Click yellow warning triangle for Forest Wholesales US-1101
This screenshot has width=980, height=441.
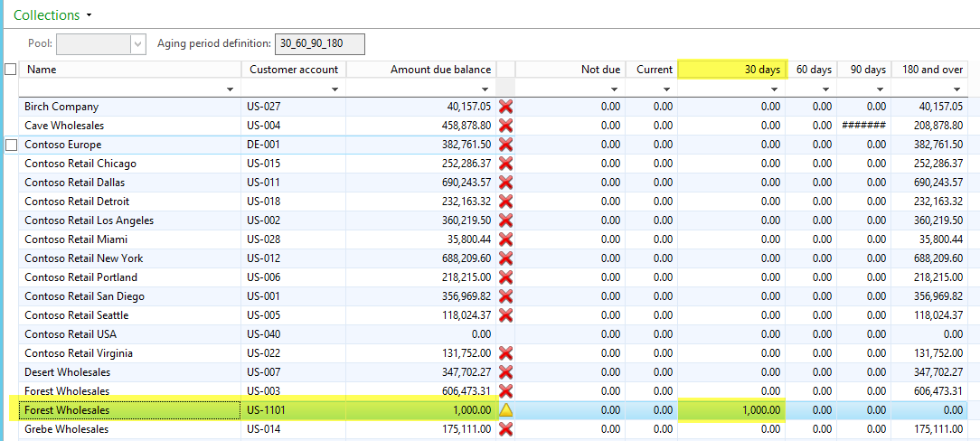tap(505, 410)
